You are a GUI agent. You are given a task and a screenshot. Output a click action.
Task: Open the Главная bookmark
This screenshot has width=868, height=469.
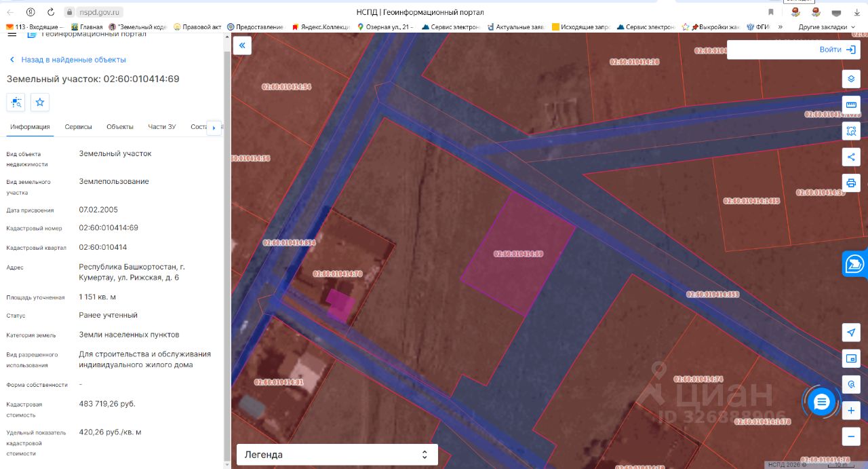coord(87,27)
